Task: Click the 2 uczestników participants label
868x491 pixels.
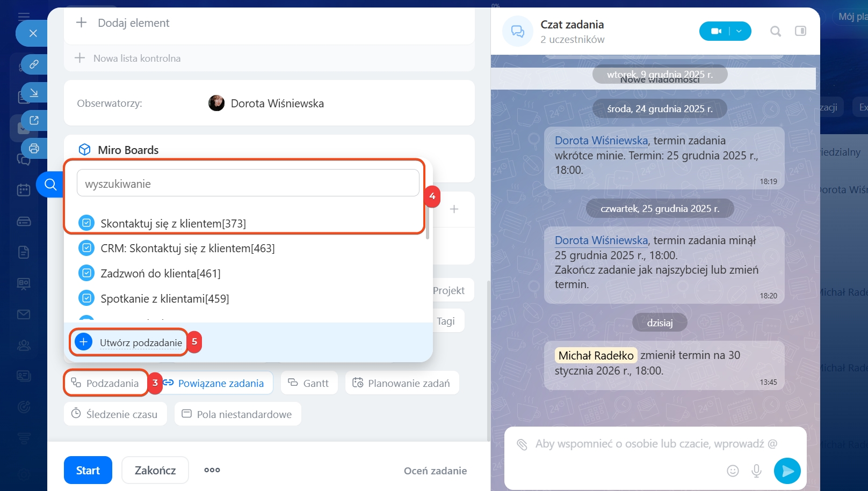Action: [x=573, y=40]
